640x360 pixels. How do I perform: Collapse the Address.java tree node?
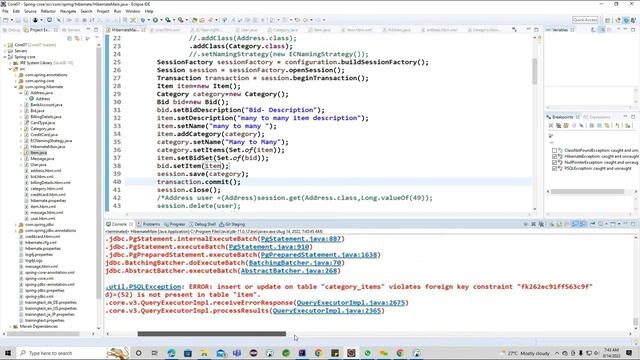pos(21,93)
